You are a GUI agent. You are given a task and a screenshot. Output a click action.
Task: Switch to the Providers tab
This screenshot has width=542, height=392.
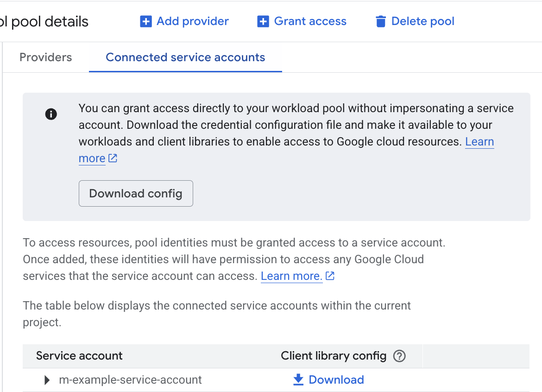(x=45, y=57)
